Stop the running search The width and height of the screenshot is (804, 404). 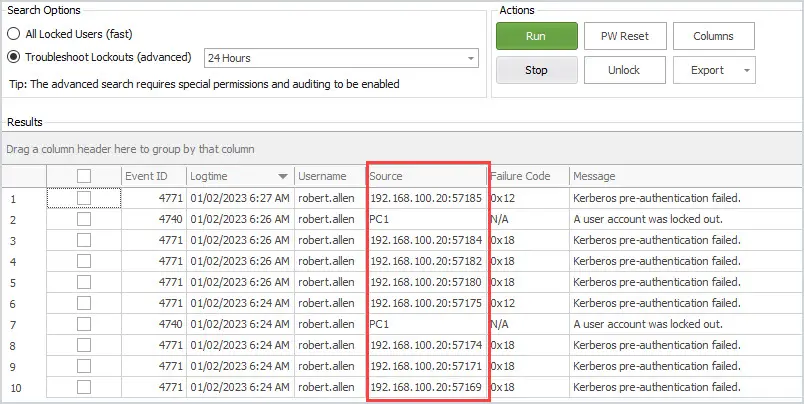click(536, 70)
